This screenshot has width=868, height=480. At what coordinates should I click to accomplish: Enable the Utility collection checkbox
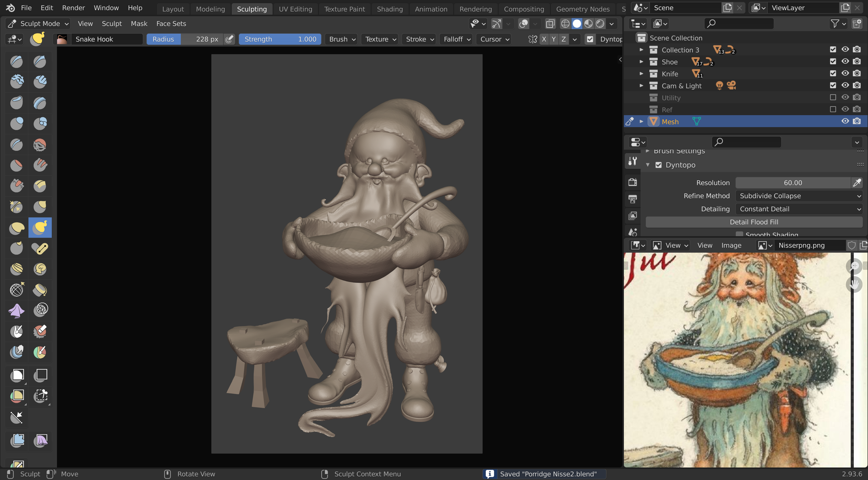click(833, 97)
